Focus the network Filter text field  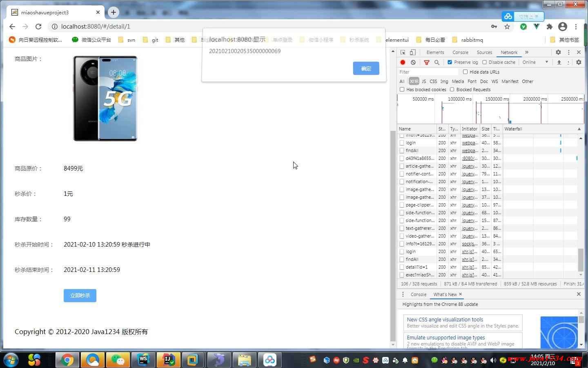428,72
